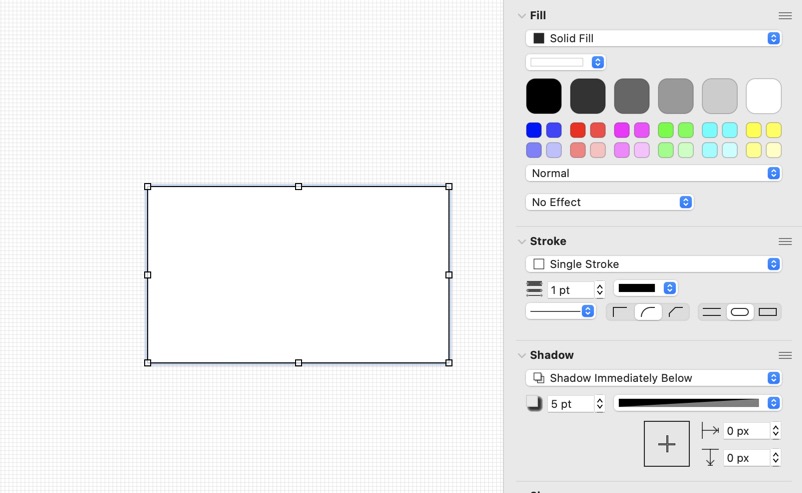
Task: Open the Single Stroke type dropdown
Action: pos(653,264)
